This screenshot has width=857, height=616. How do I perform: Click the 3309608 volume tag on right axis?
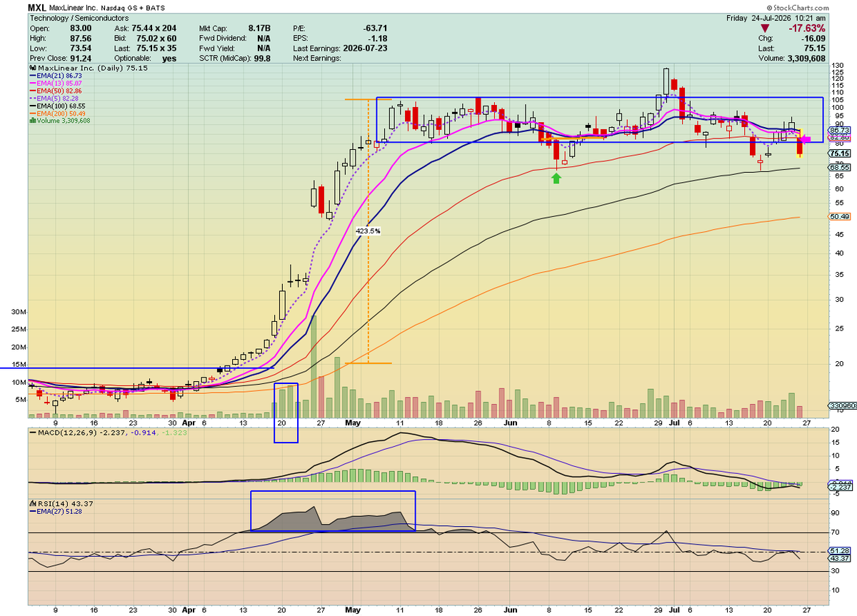(x=843, y=407)
